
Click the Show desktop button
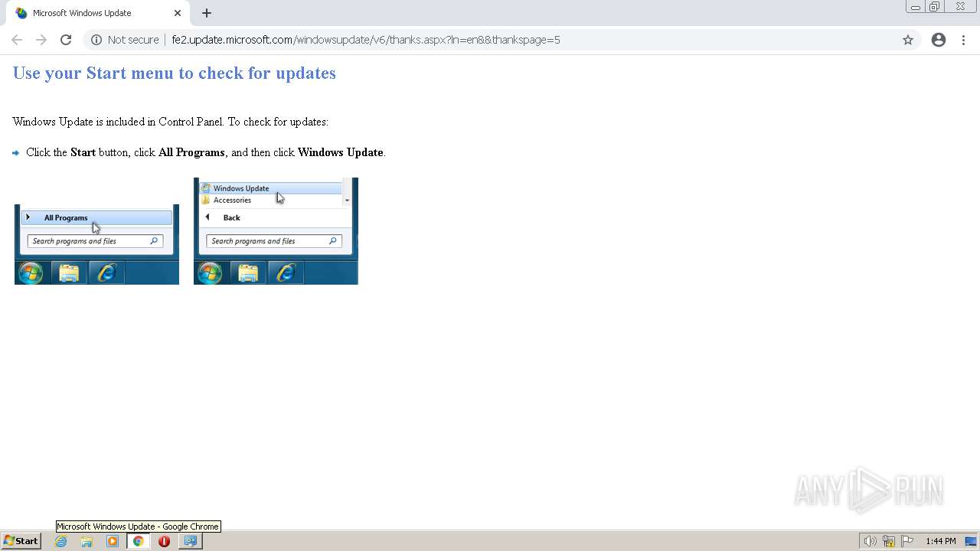tap(971, 541)
